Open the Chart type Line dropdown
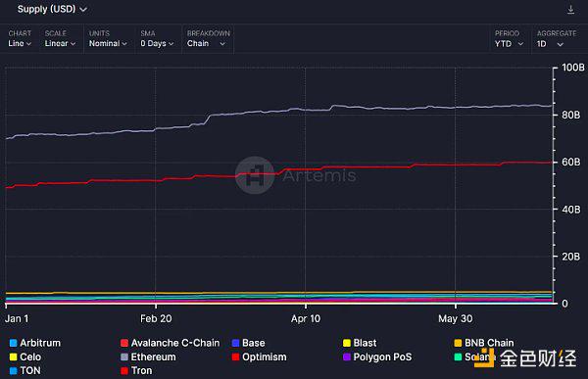Viewport: 588px width, 379px height. [20, 38]
